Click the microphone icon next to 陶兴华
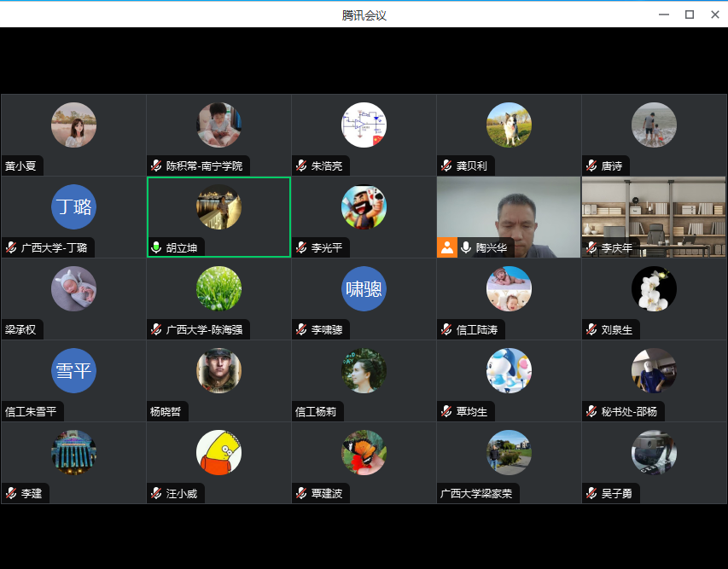This screenshot has width=728, height=569. 466,247
